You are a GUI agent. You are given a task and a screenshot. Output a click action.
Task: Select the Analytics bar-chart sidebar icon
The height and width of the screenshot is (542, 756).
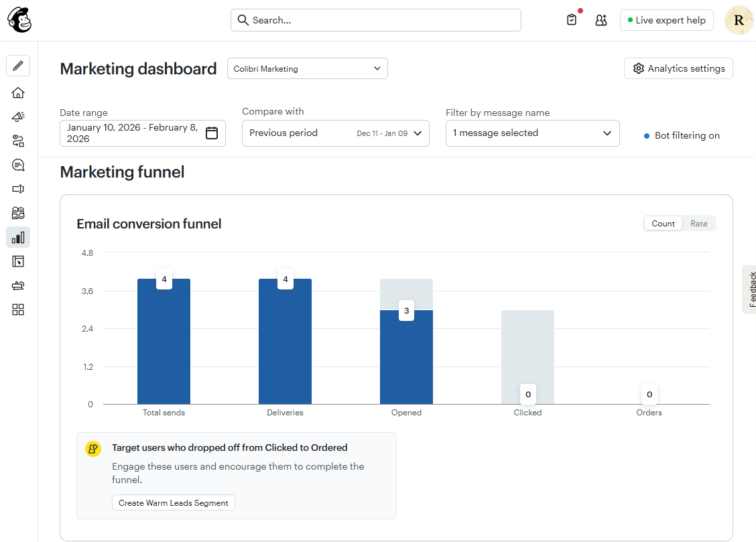[x=18, y=236]
